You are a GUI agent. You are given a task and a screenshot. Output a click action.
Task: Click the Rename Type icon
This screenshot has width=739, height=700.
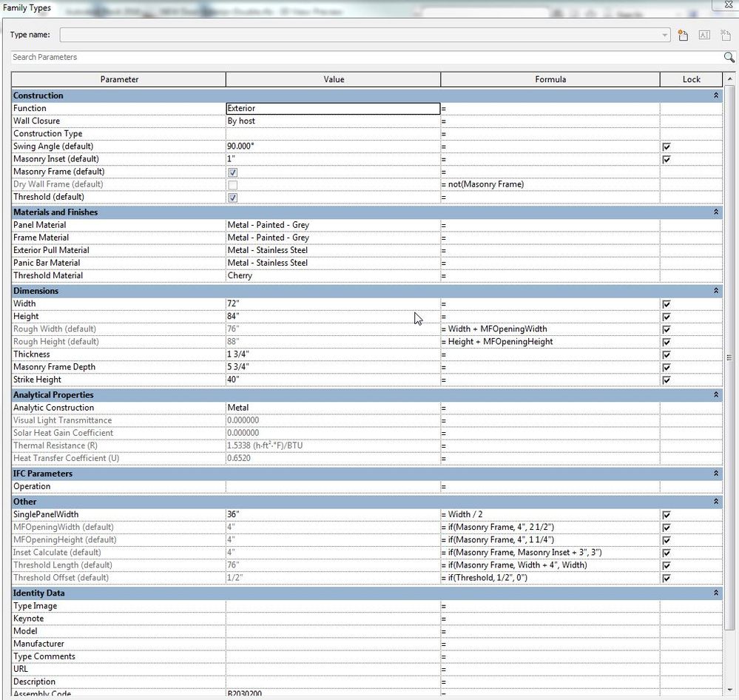point(704,35)
